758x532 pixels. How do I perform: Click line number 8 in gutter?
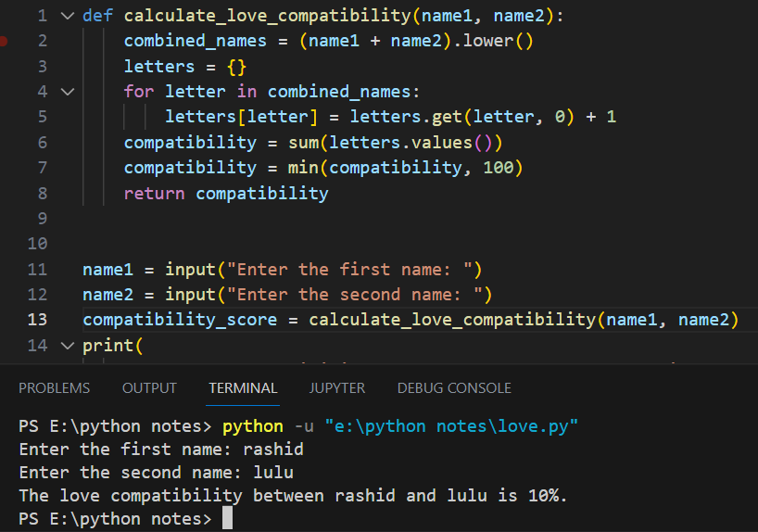pos(43,194)
